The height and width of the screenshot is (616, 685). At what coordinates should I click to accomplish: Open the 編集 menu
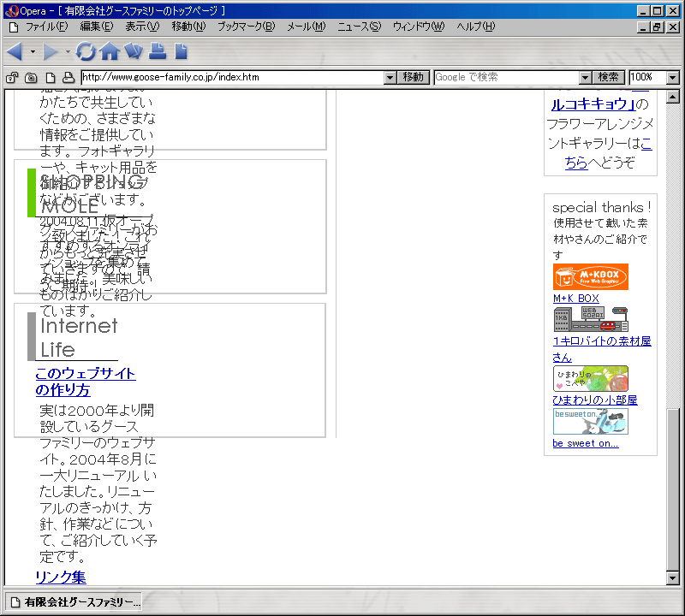coord(97,27)
